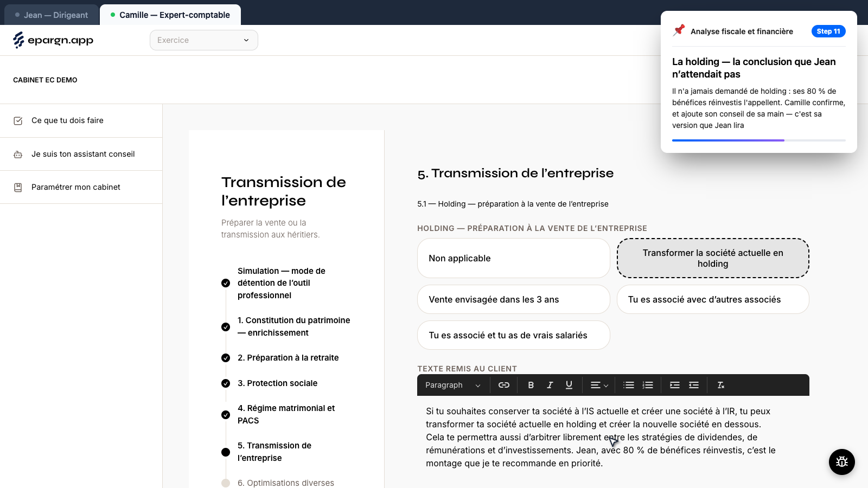Insert a link from the editor toolbar

point(504,385)
